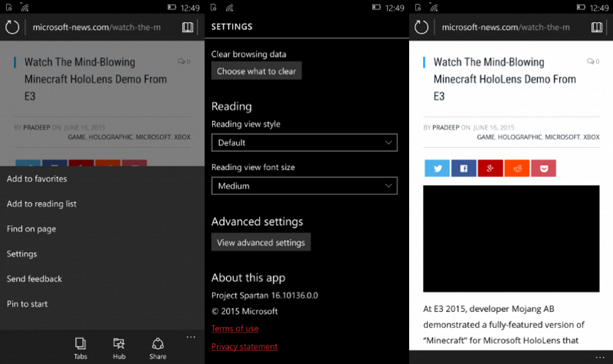Image resolution: width=613 pixels, height=364 pixels.
Task: Select Pin to start
Action: (x=27, y=303)
